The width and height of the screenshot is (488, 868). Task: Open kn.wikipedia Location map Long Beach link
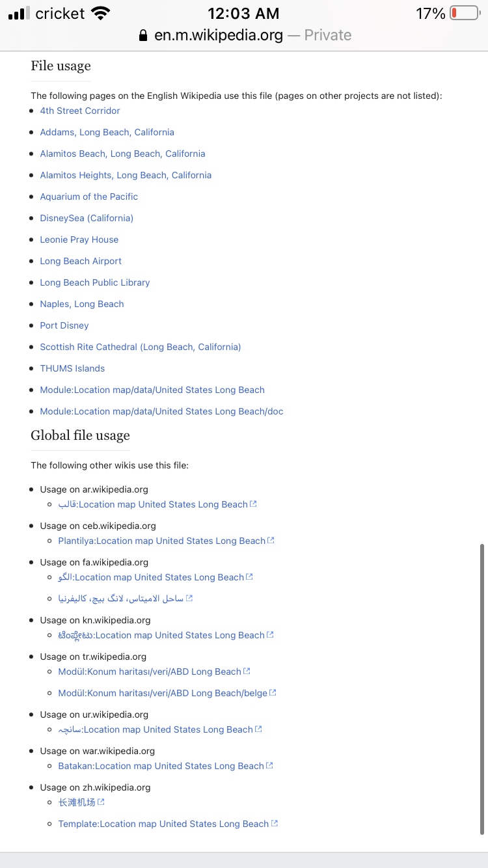pos(161,635)
